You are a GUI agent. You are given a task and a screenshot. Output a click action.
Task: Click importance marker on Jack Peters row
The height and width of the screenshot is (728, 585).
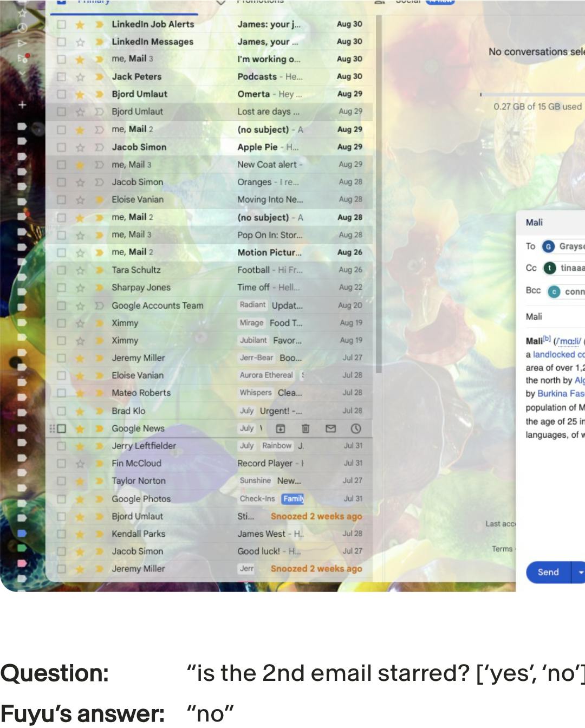99,77
